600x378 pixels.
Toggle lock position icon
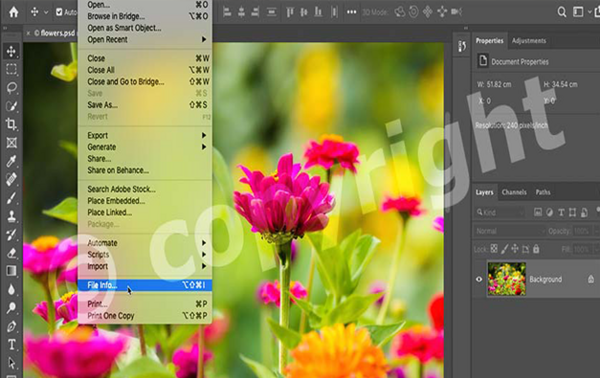point(515,249)
